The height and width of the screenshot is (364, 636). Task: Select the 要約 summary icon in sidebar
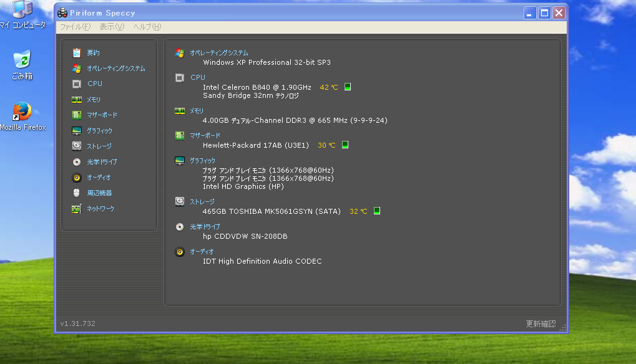(x=77, y=52)
